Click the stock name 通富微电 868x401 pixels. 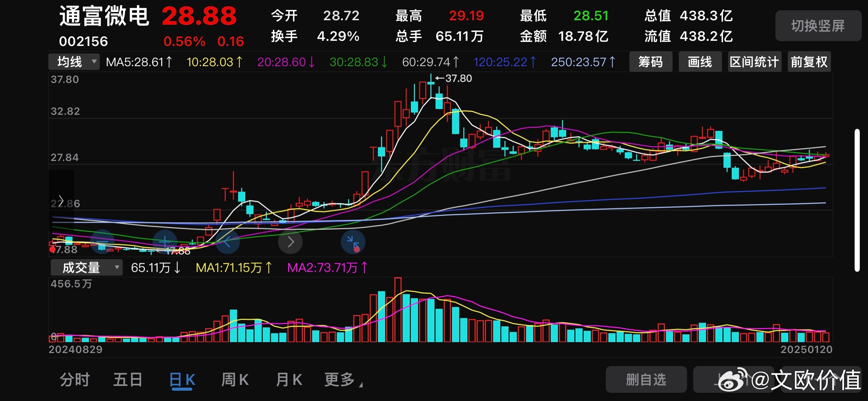click(104, 16)
